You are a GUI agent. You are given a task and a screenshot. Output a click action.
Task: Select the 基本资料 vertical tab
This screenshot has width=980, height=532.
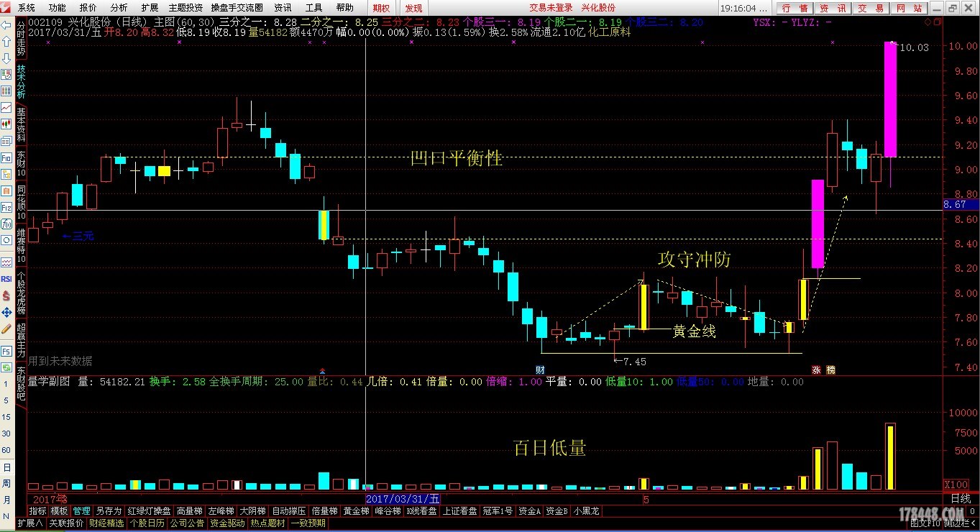tap(21, 125)
